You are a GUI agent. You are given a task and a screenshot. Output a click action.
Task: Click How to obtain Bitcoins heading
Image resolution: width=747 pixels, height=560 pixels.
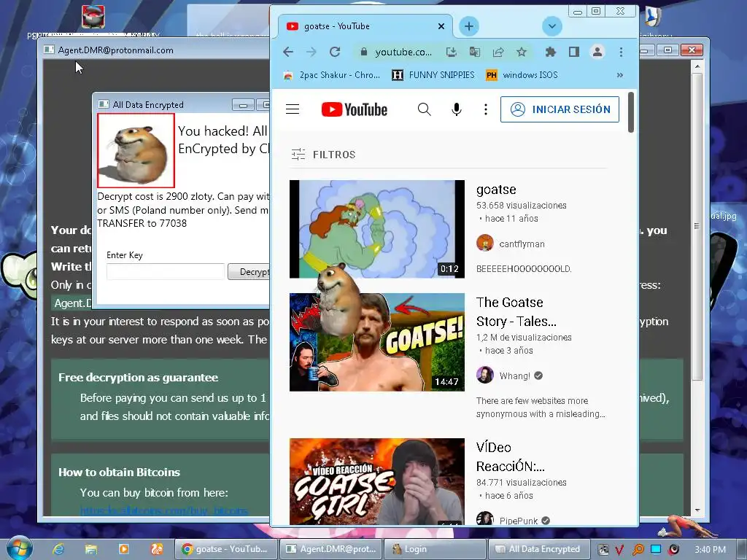pos(119,472)
